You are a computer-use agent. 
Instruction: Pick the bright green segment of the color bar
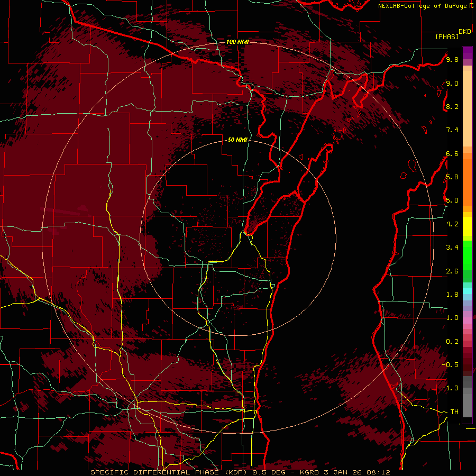point(467,255)
